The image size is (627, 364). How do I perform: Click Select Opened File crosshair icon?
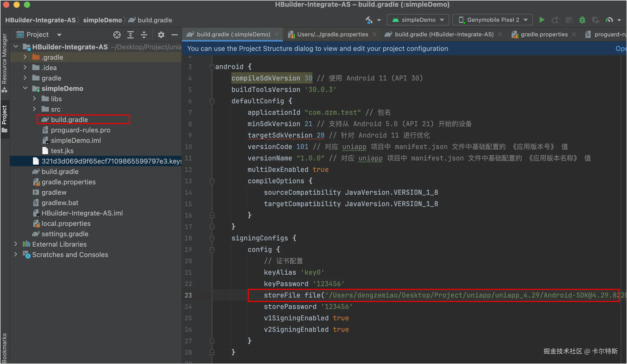pyautogui.click(x=117, y=35)
